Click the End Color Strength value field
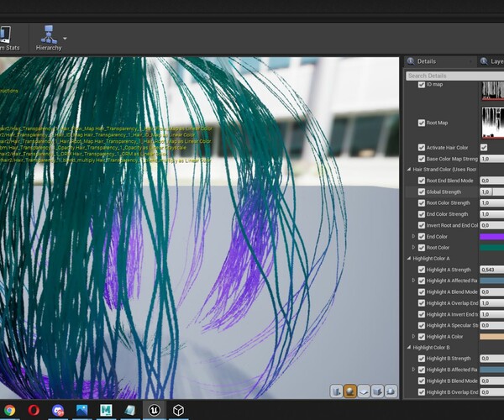The image size is (504, 420). (491, 214)
